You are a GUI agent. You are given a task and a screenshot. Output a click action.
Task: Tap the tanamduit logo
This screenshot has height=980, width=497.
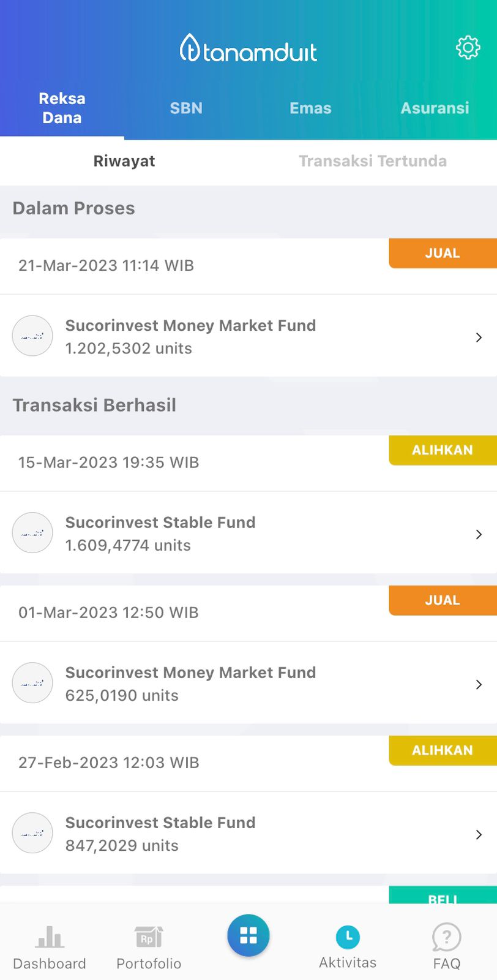pos(248,49)
